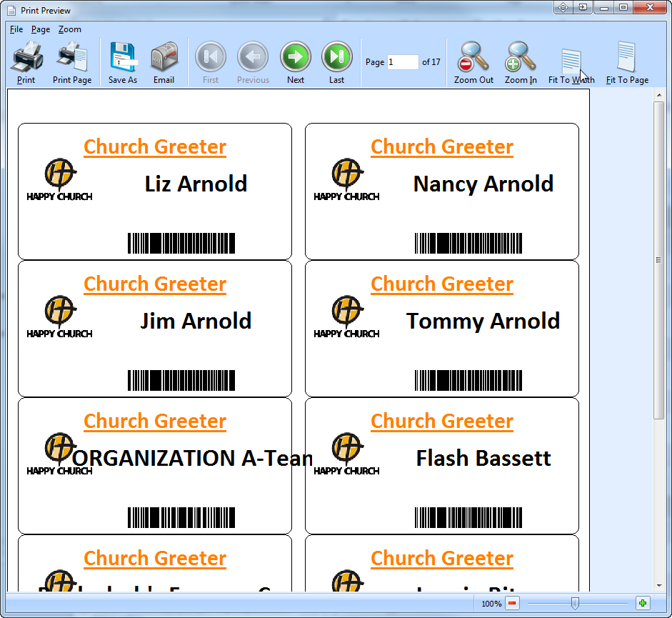Viewport: 672px width, 618px height.
Task: Click the title bar target/crosshair icon
Action: click(x=563, y=7)
